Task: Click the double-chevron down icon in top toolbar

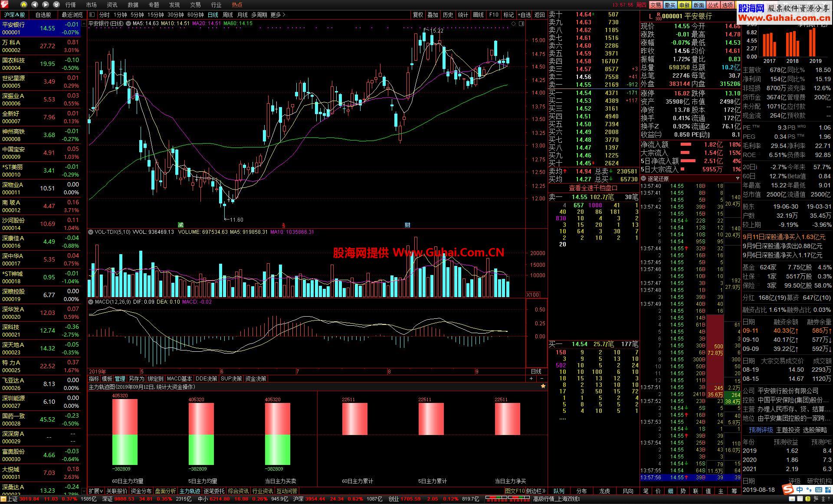Action: [56, 5]
